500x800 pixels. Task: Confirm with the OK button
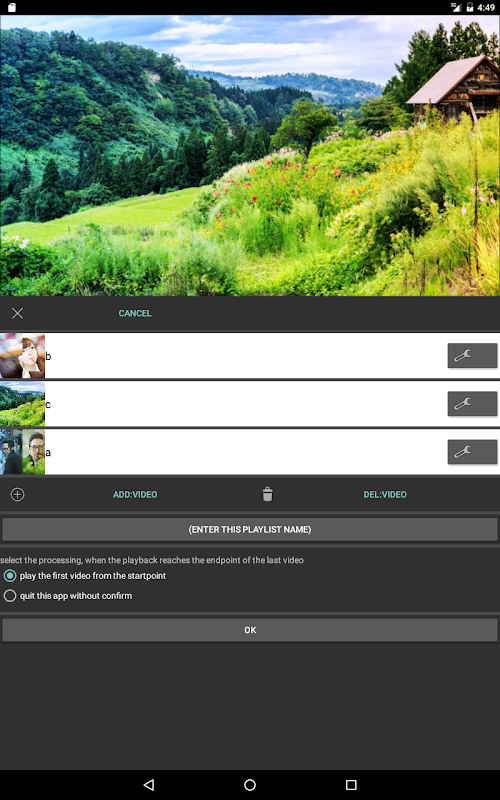tap(250, 630)
